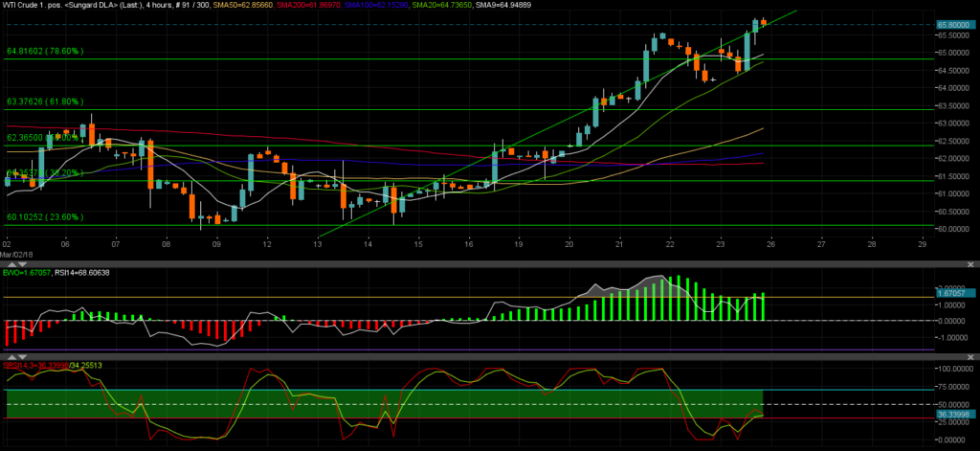The height and width of the screenshot is (451, 980).
Task: Click the 1.67057 EWO value tag
Action: click(954, 298)
